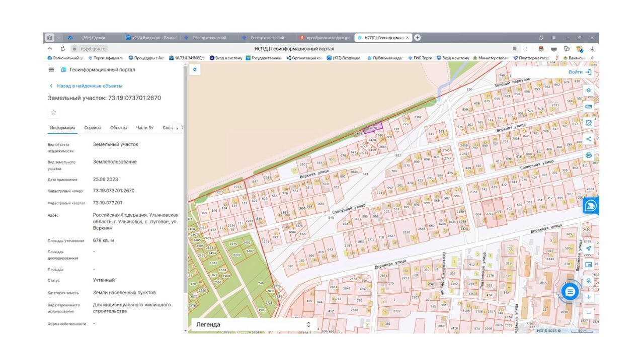Show more bookmarks with double chevron
Screen dimensions: 644x337
pyautogui.click(x=592, y=58)
